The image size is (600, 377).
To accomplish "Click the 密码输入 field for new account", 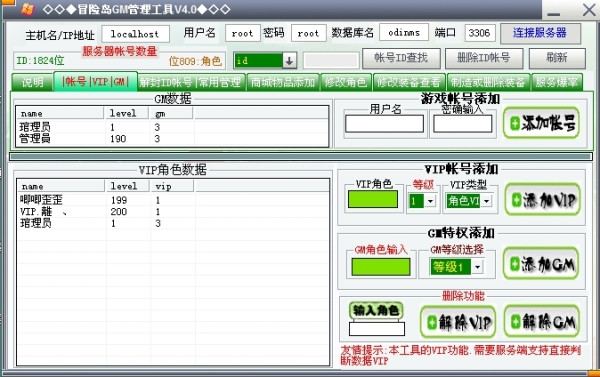I will 463,124.
